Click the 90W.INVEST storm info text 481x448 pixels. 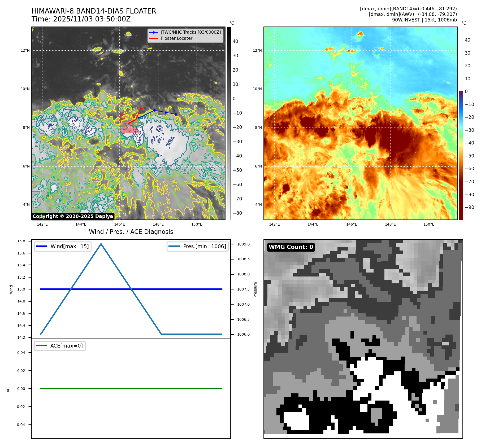point(424,20)
